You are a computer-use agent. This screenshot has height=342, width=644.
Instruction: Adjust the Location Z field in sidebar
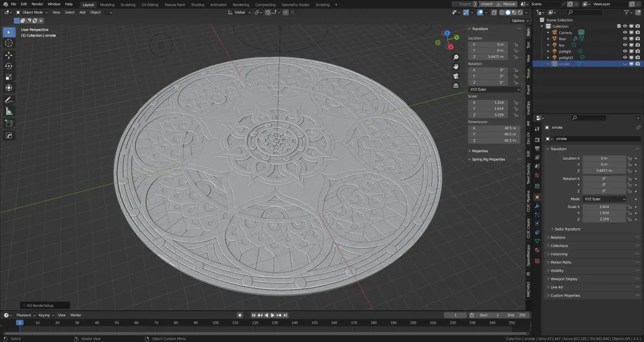tap(489, 56)
